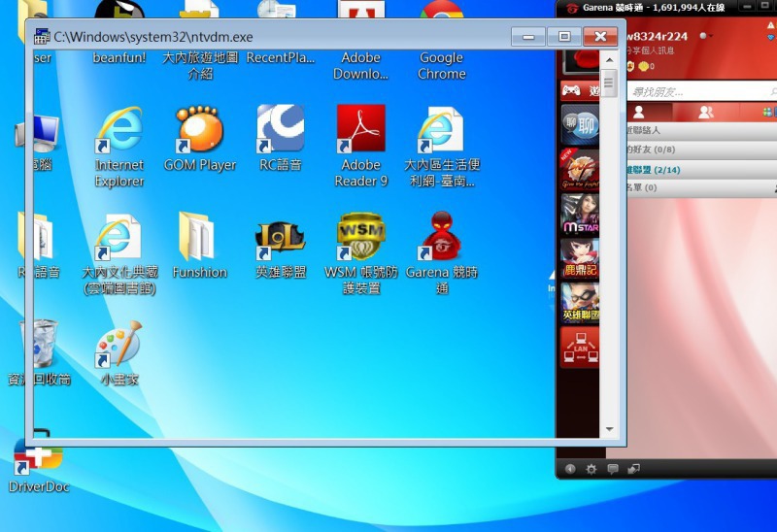Screen dimensions: 777x532
Task: Open the chat bubble icon in Garena footer
Action: [x=613, y=469]
